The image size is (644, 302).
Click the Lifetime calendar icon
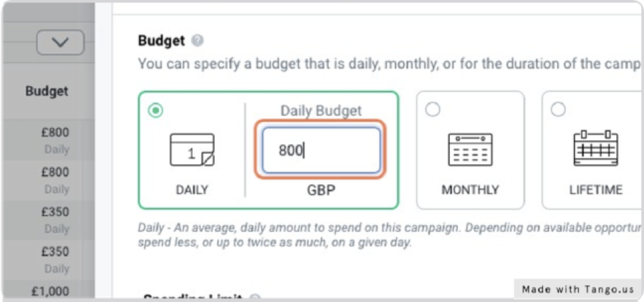pyautogui.click(x=596, y=148)
